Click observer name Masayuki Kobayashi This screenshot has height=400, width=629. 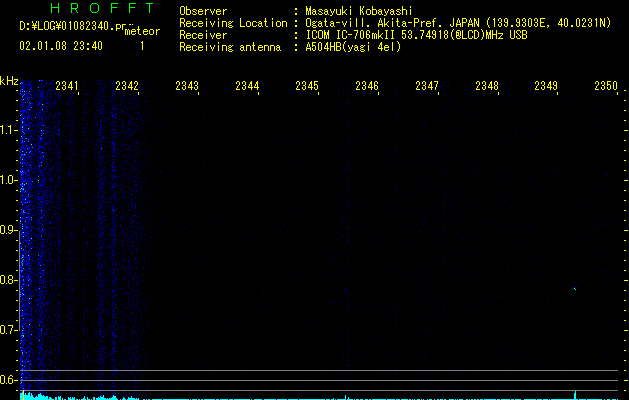click(358, 11)
